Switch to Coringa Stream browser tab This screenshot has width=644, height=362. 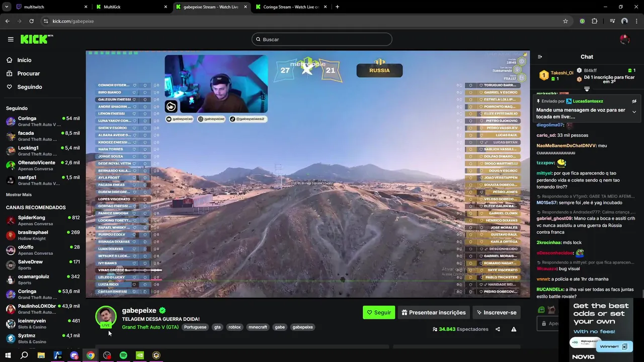click(x=291, y=7)
